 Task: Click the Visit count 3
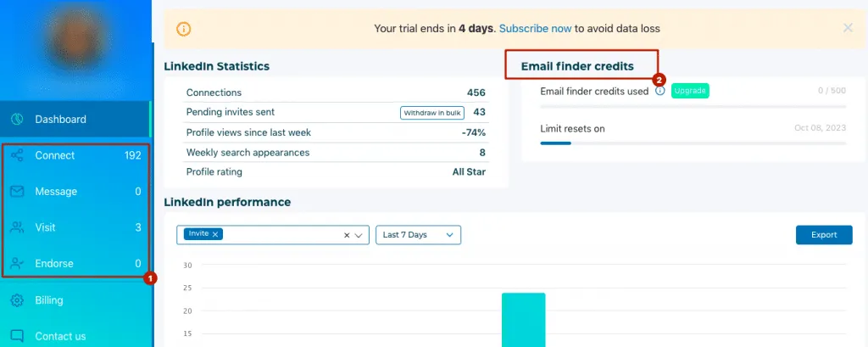click(138, 227)
